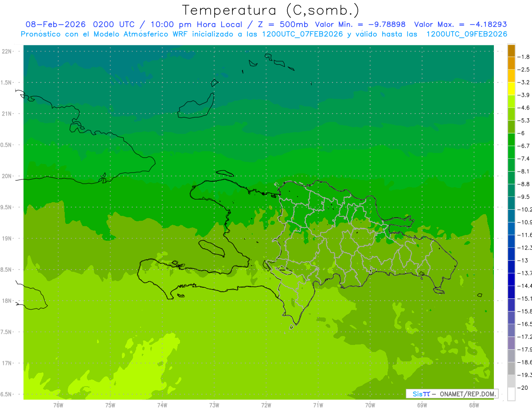Pick the colorbar swatch between -5.3 and -6
Screen dimensions: 532x411
click(x=511, y=127)
